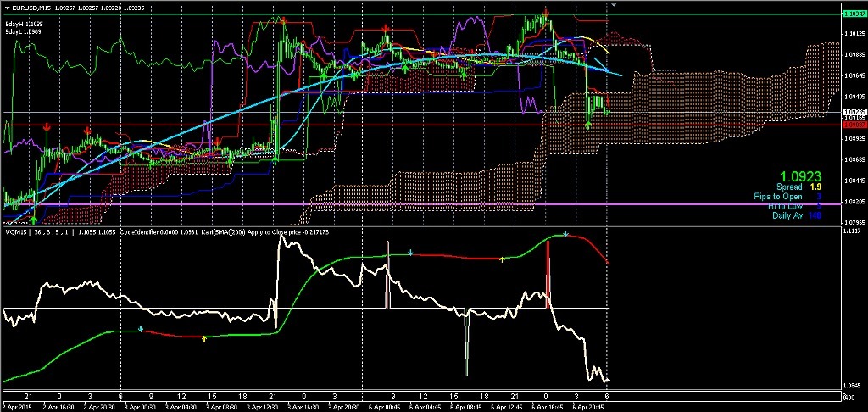The width and height of the screenshot is (868, 412).
Task: Click the Daily Av label
Action: pos(787,215)
